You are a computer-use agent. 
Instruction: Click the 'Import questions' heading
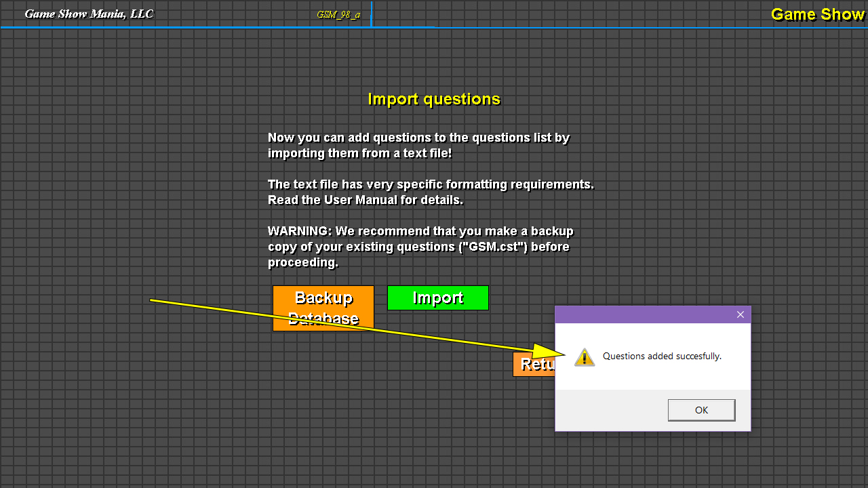pyautogui.click(x=434, y=99)
